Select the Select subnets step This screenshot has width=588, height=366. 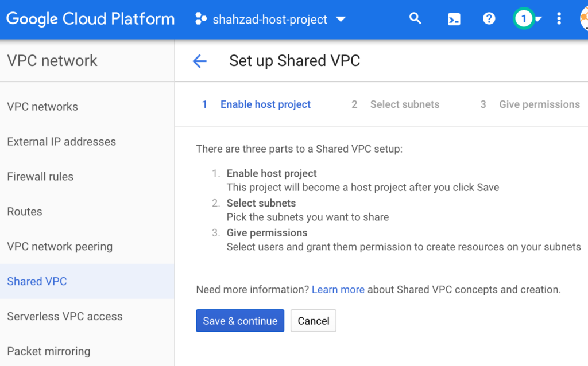pos(395,104)
